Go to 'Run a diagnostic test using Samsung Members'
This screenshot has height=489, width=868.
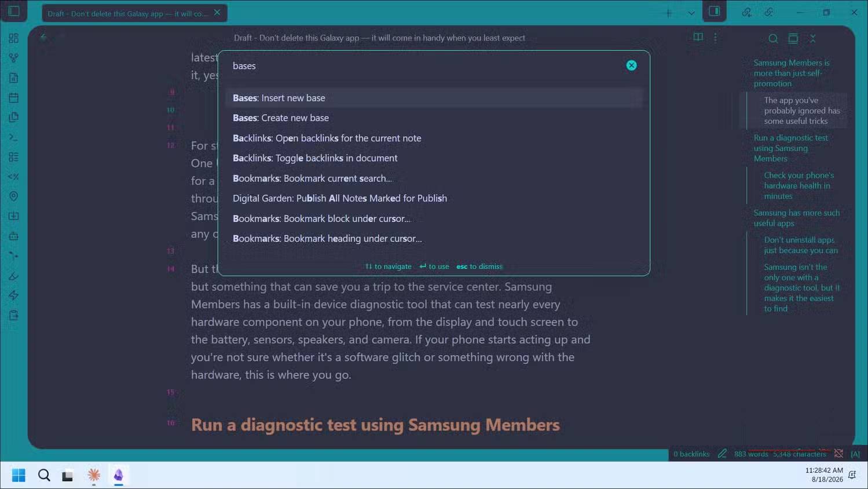[x=791, y=148]
